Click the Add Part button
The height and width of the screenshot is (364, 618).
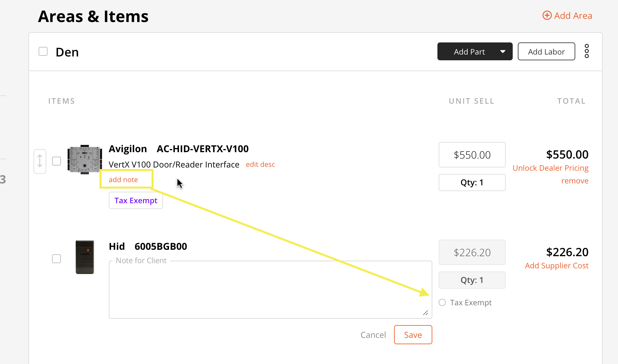pyautogui.click(x=469, y=51)
